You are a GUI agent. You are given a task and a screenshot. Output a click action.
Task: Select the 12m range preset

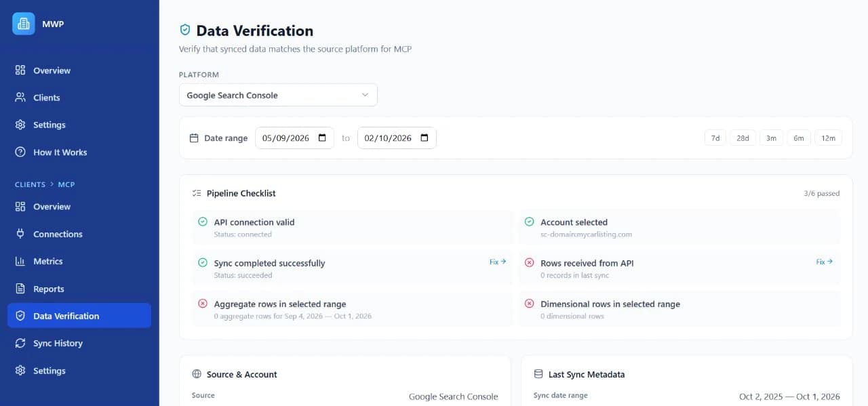(x=828, y=138)
